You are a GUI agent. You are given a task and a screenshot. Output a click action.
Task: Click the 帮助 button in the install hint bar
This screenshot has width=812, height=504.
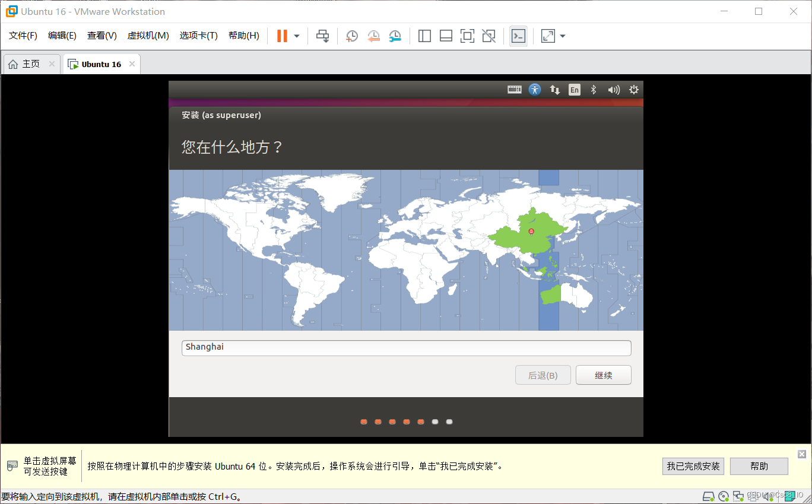pos(759,466)
